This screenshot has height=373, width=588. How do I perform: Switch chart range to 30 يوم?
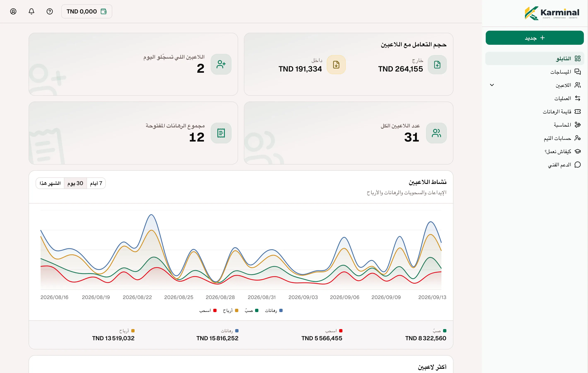[x=75, y=183]
